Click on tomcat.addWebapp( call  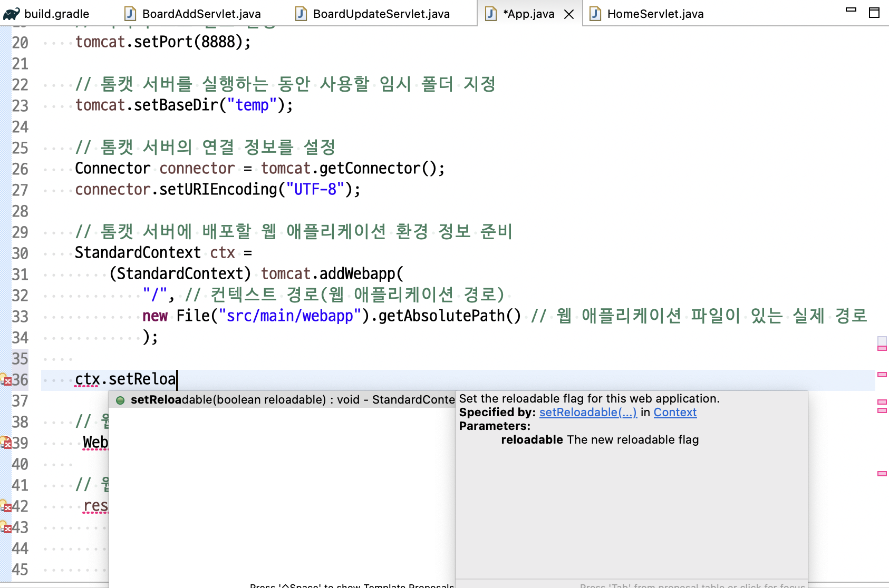point(332,274)
